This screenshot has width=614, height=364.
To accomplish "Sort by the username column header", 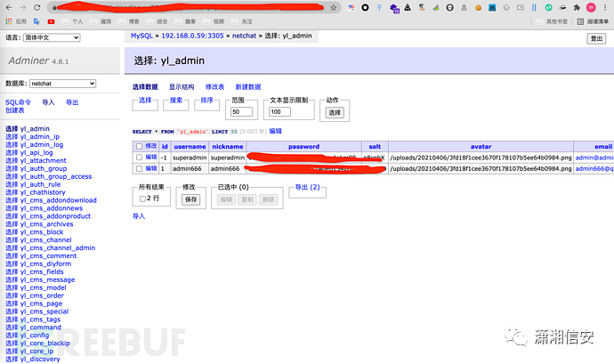I will point(190,147).
